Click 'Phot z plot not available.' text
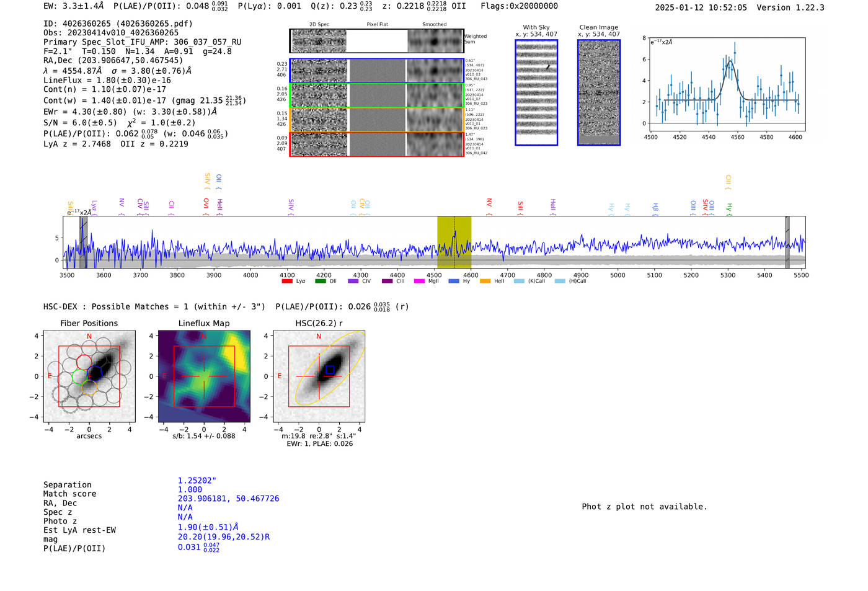 coord(644,507)
